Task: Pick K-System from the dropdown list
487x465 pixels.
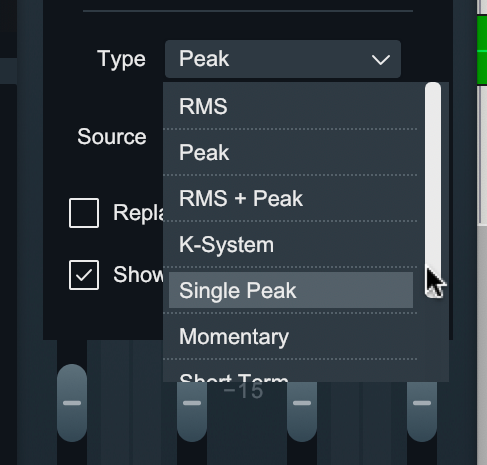Action: (291, 244)
